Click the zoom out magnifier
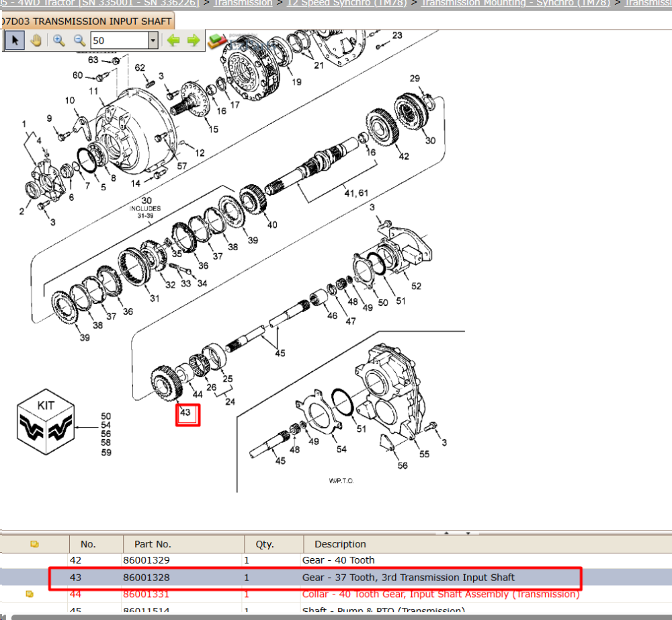672x620 pixels. [79, 41]
